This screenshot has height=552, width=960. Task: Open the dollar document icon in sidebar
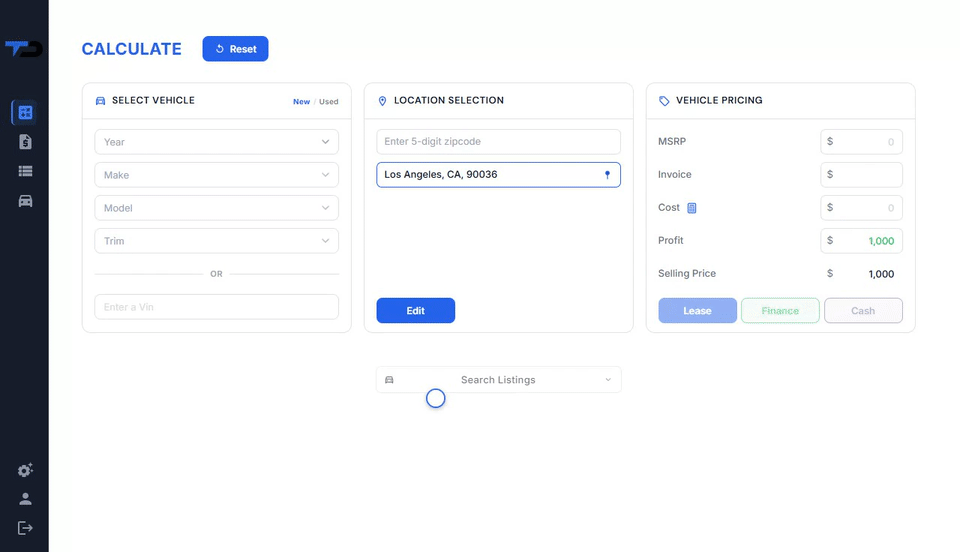pos(25,142)
